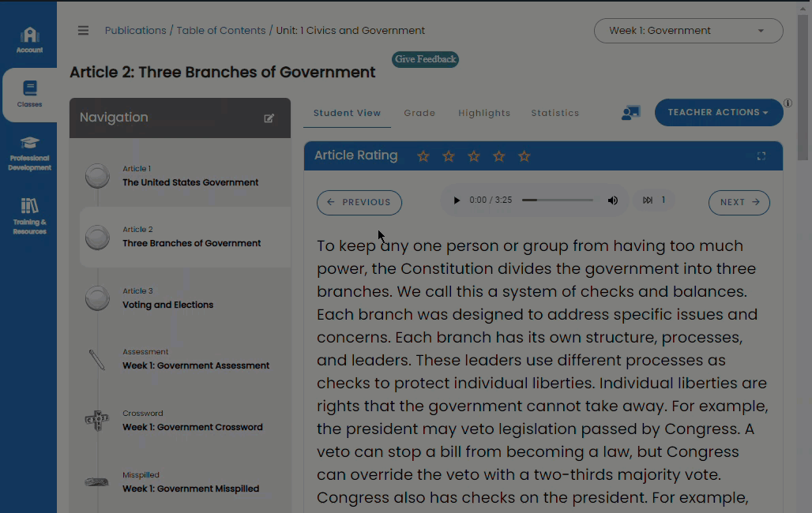Open the Week 1: Government dropdown

click(x=688, y=31)
